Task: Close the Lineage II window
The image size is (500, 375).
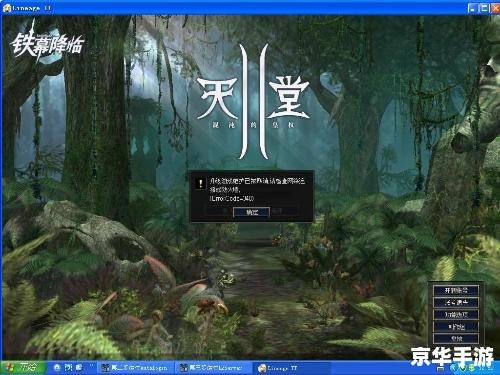Action: pos(495,8)
